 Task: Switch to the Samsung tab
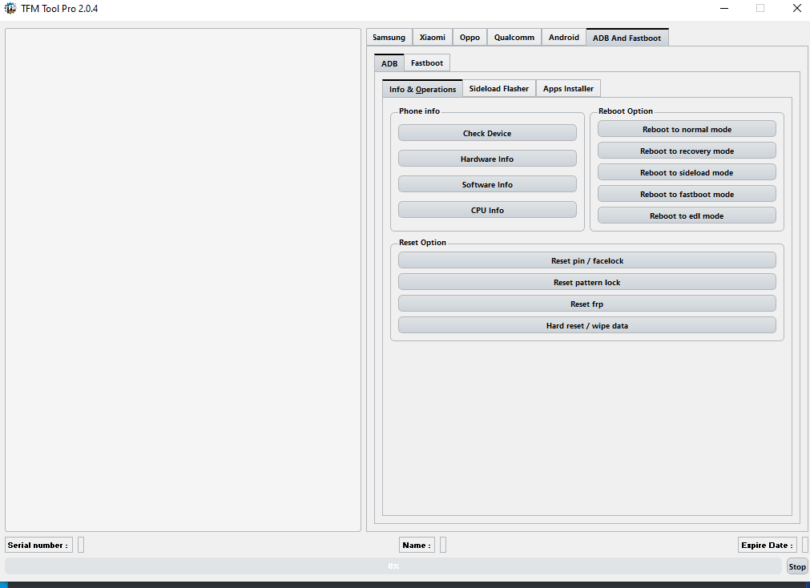point(389,37)
